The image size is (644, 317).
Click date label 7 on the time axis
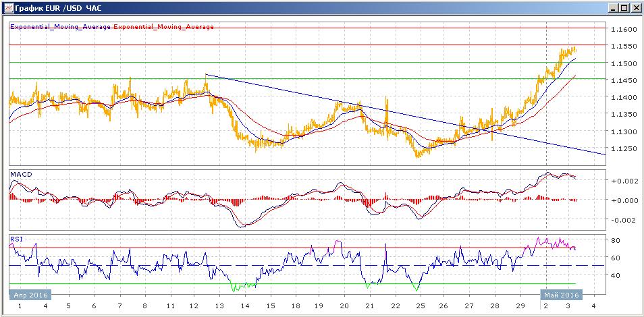[120, 306]
